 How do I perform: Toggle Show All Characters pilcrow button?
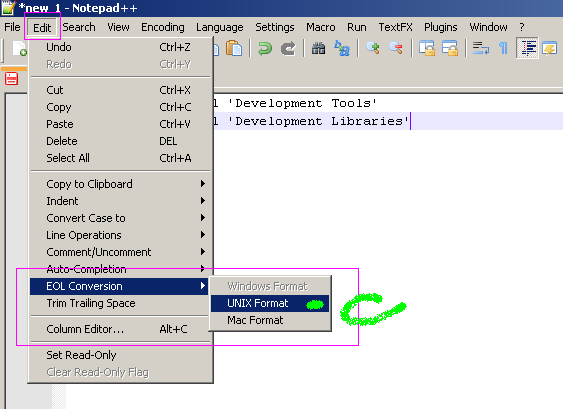(503, 48)
